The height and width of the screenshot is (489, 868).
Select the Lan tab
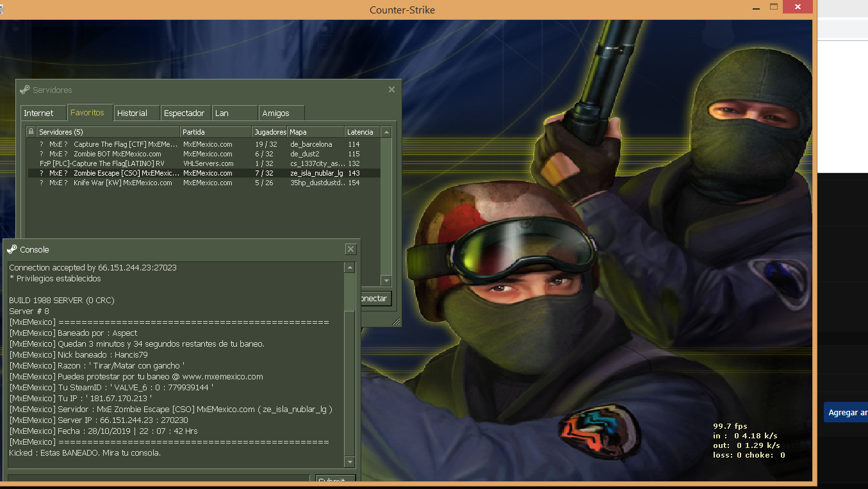[234, 113]
